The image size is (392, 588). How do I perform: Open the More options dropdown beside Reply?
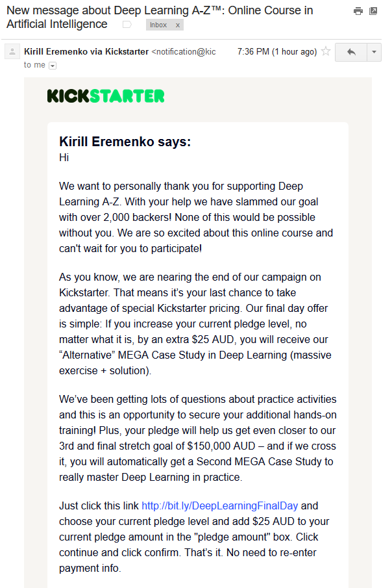click(x=374, y=52)
